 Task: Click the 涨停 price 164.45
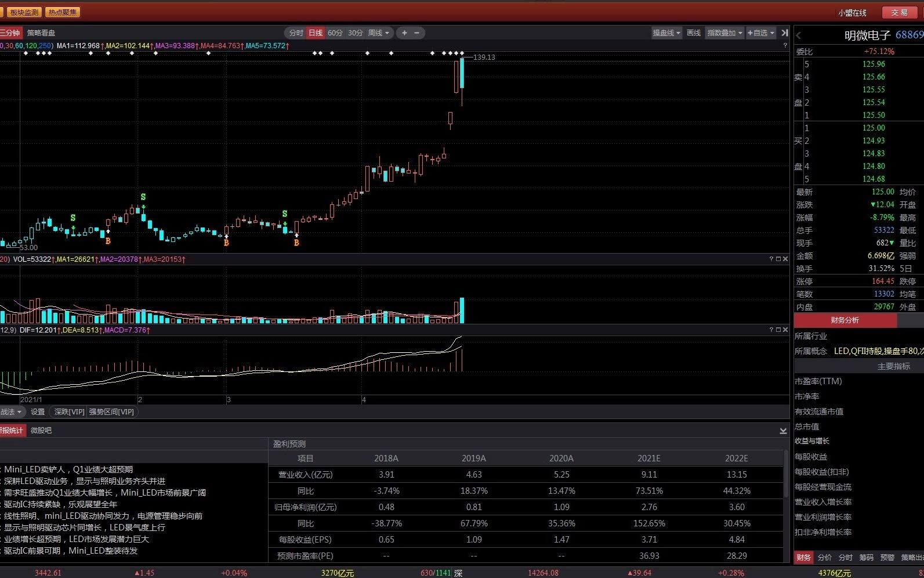click(883, 281)
